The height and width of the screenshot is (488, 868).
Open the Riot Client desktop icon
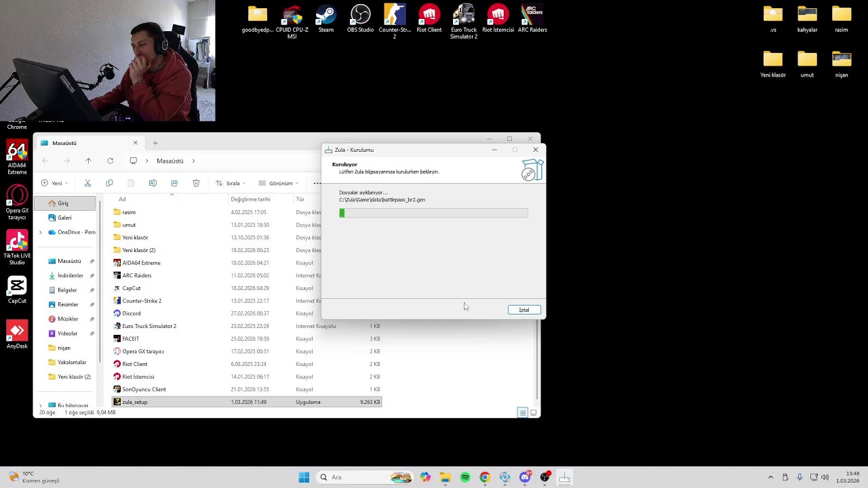point(429,19)
